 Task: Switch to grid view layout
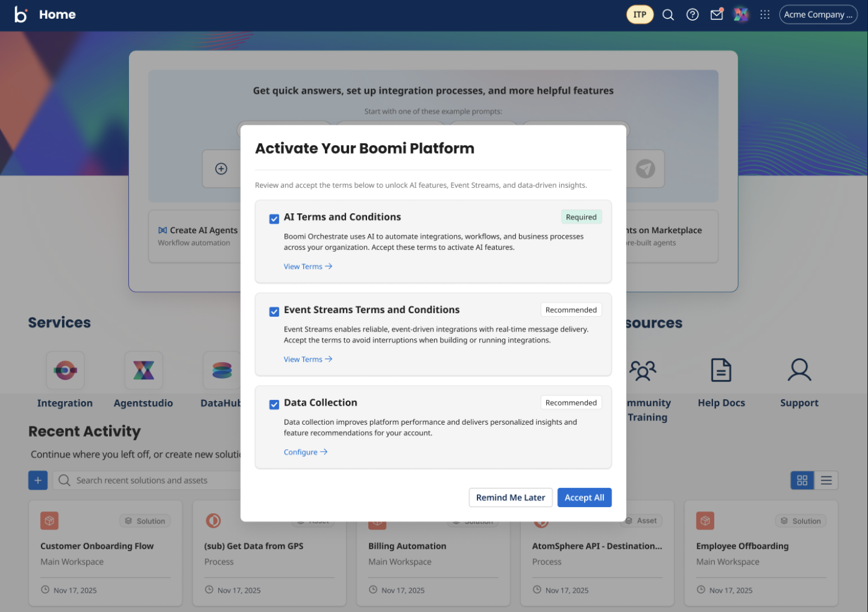[802, 480]
